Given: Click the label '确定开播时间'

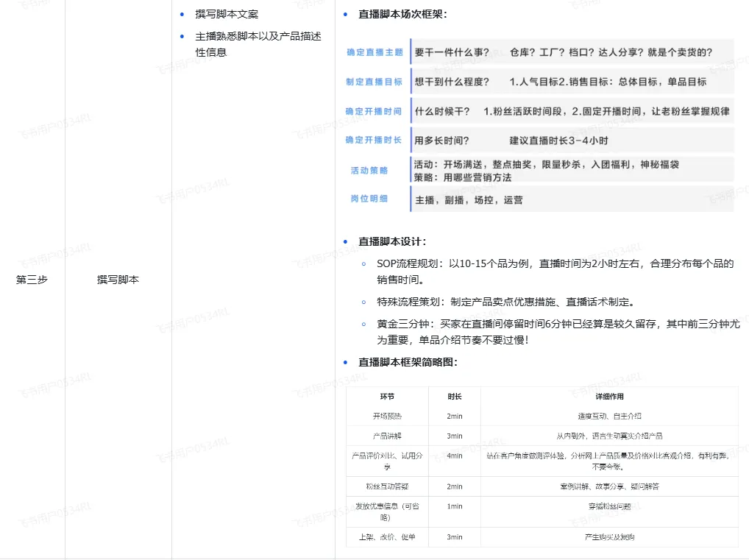Looking at the screenshot, I should pyautogui.click(x=374, y=111).
